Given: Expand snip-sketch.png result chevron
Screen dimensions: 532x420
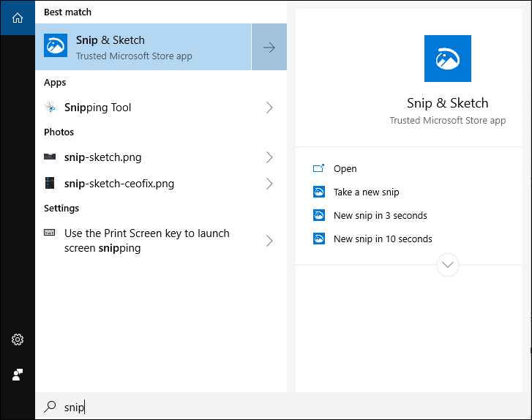Looking at the screenshot, I should (x=269, y=157).
